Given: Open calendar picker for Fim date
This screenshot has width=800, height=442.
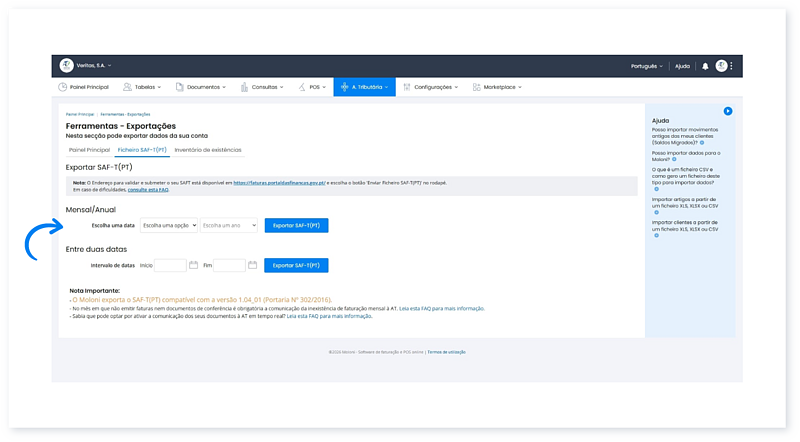Looking at the screenshot, I should point(253,265).
